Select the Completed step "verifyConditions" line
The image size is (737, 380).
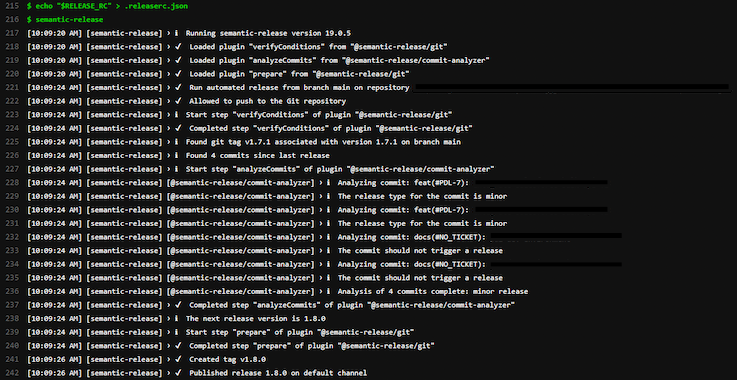[x=331, y=128]
